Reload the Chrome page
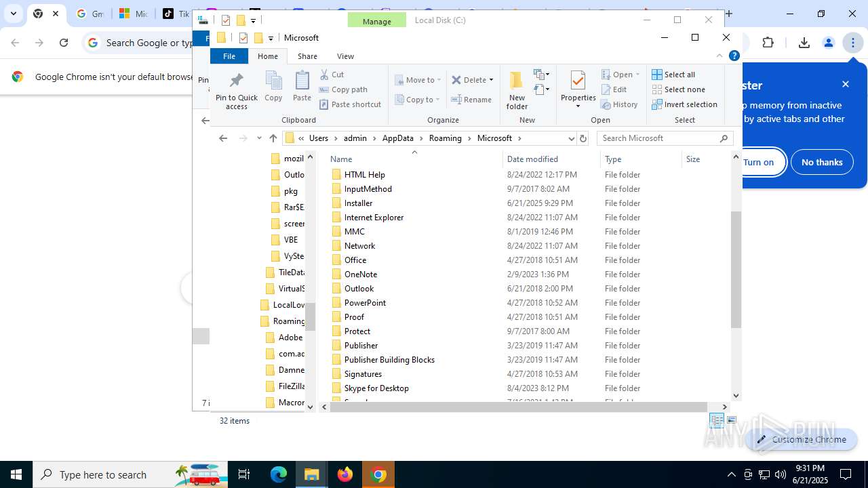The height and width of the screenshot is (488, 868). point(64,43)
